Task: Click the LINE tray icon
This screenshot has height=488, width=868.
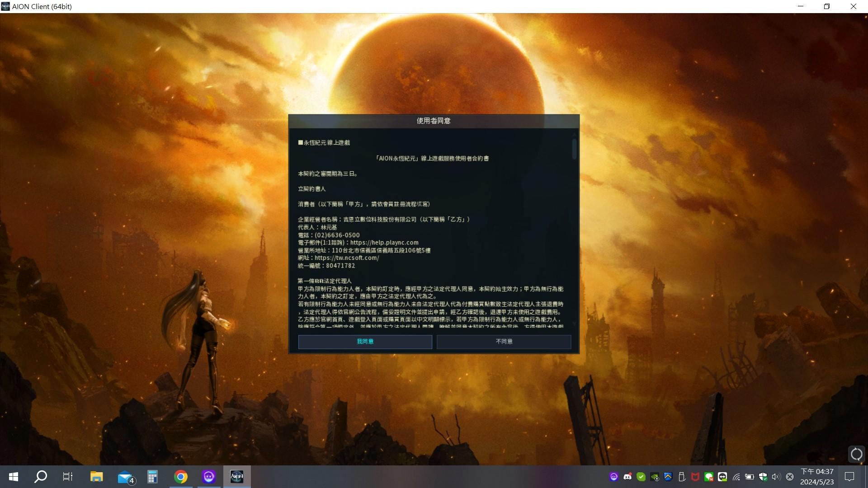Action: [709, 477]
